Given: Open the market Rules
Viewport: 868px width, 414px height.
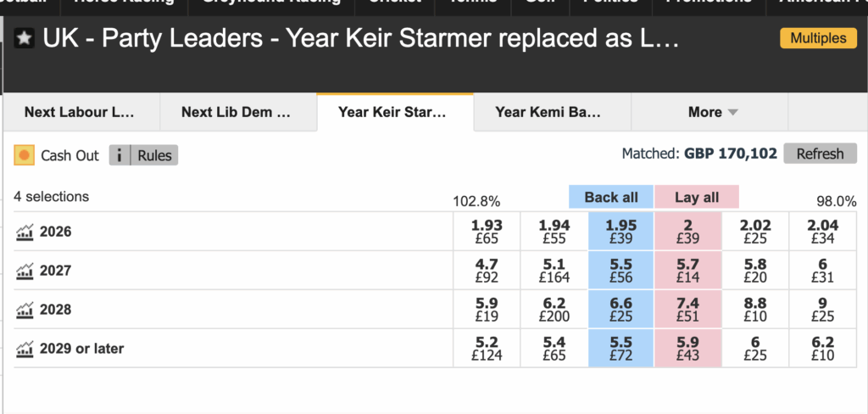Looking at the screenshot, I should (154, 155).
